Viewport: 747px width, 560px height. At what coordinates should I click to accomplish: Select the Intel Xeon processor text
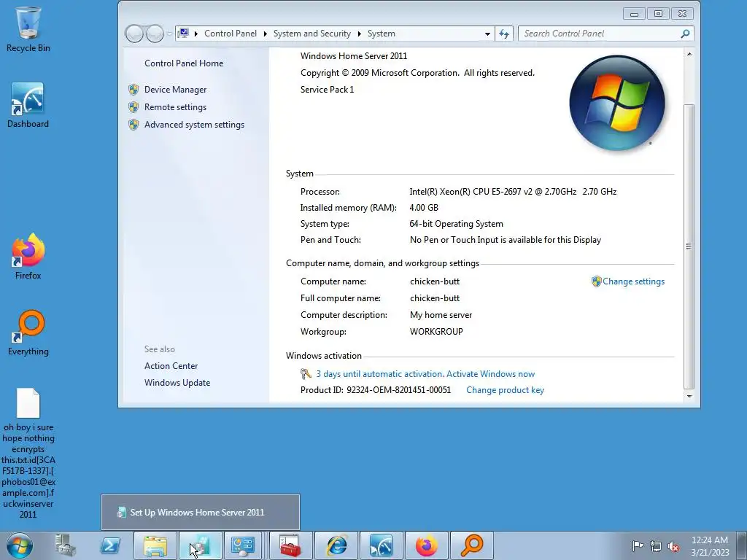coord(513,192)
